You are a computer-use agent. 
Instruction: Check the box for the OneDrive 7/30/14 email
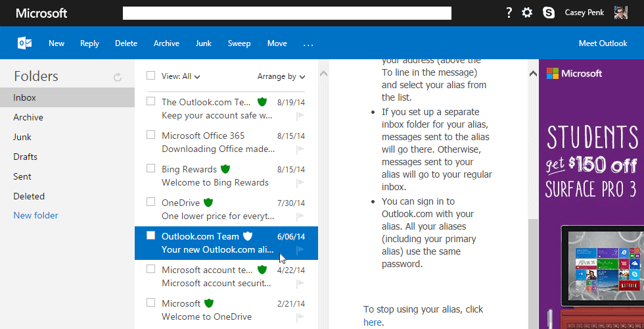(150, 201)
